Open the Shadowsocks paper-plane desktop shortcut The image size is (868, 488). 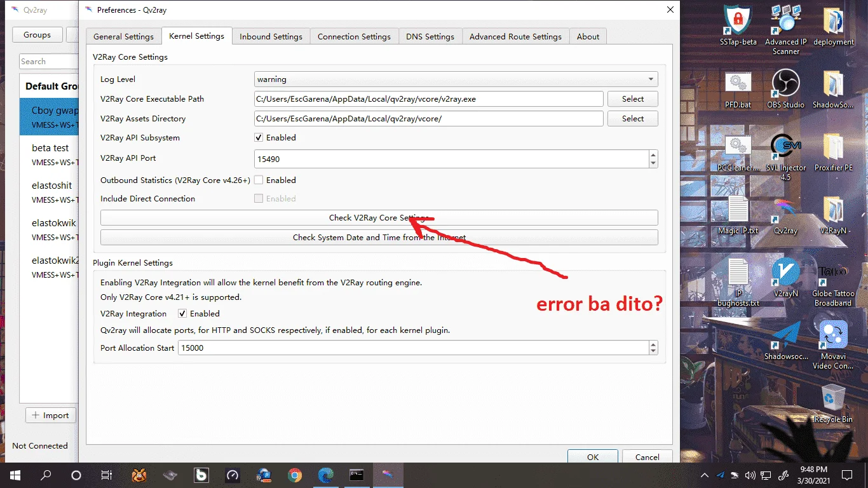pyautogui.click(x=786, y=341)
